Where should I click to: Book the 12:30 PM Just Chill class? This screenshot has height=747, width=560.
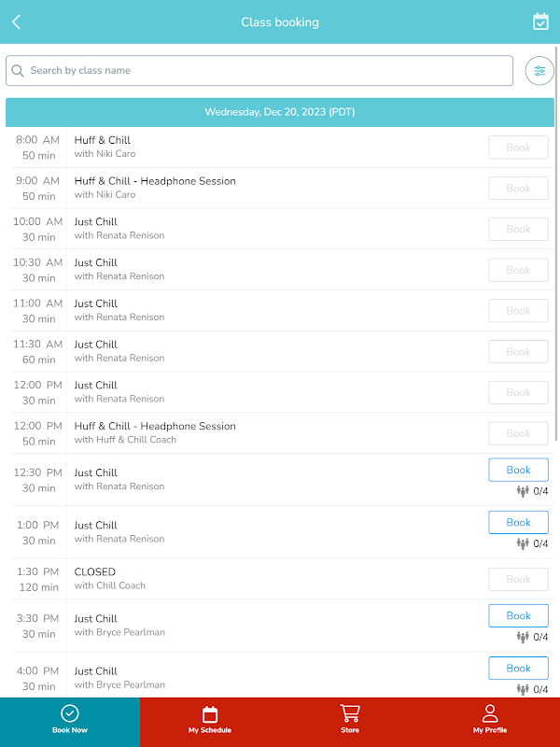coord(518,470)
